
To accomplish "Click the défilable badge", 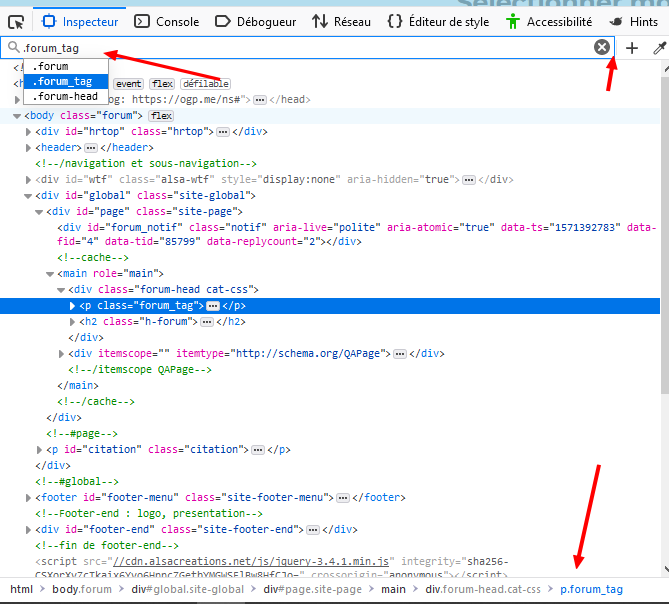I will coord(205,84).
